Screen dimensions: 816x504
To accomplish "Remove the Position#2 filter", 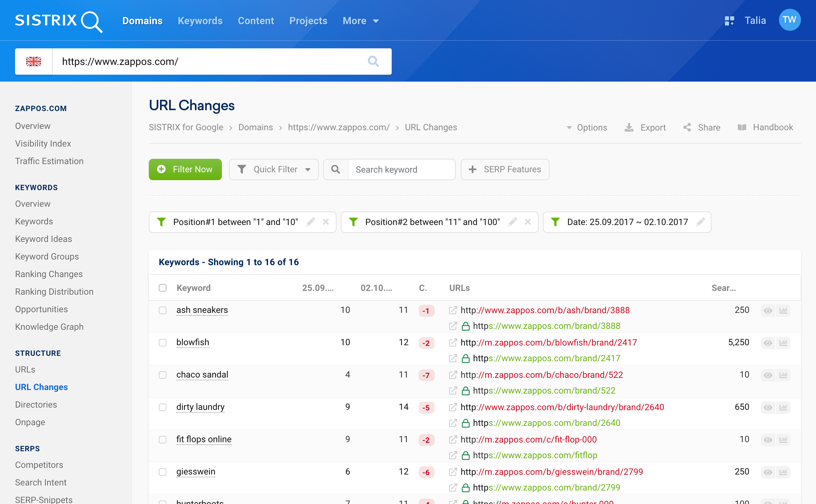I will [528, 222].
